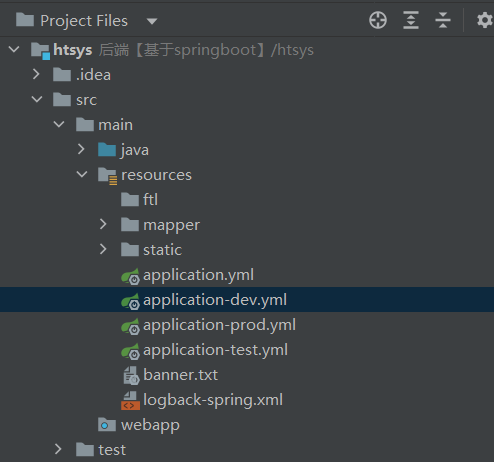
Task: Click the Select Opened File locate icon
Action: tap(378, 20)
